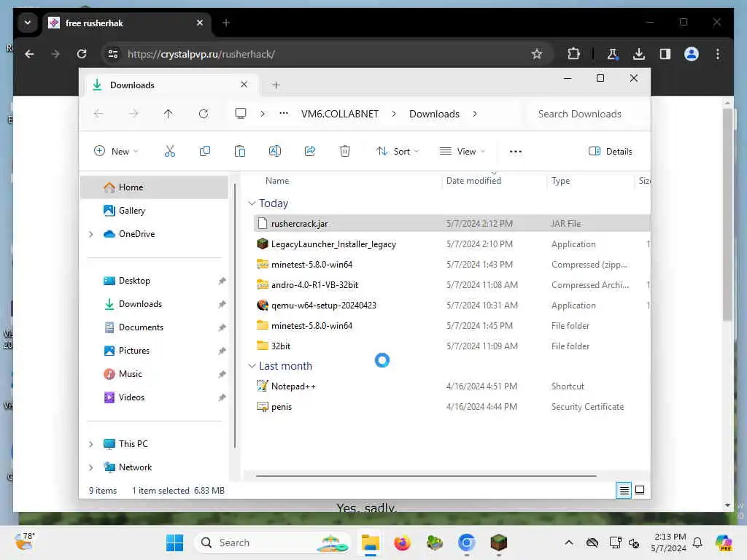Refresh the Downloads folder view
The image size is (747, 560).
tap(204, 114)
